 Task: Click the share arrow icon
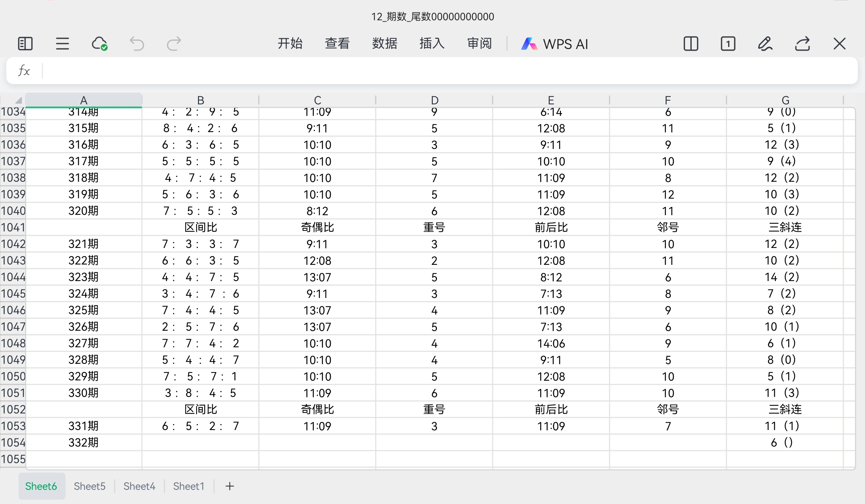click(x=802, y=44)
